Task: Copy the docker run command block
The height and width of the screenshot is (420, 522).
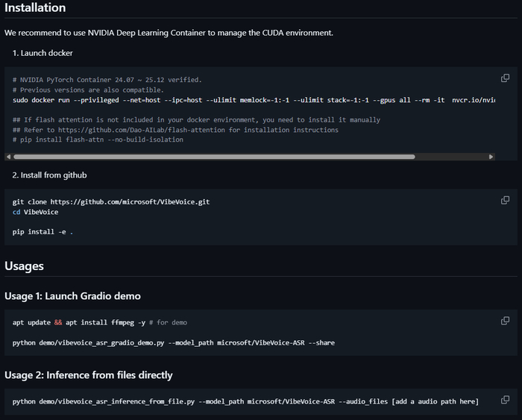Action: (505, 78)
